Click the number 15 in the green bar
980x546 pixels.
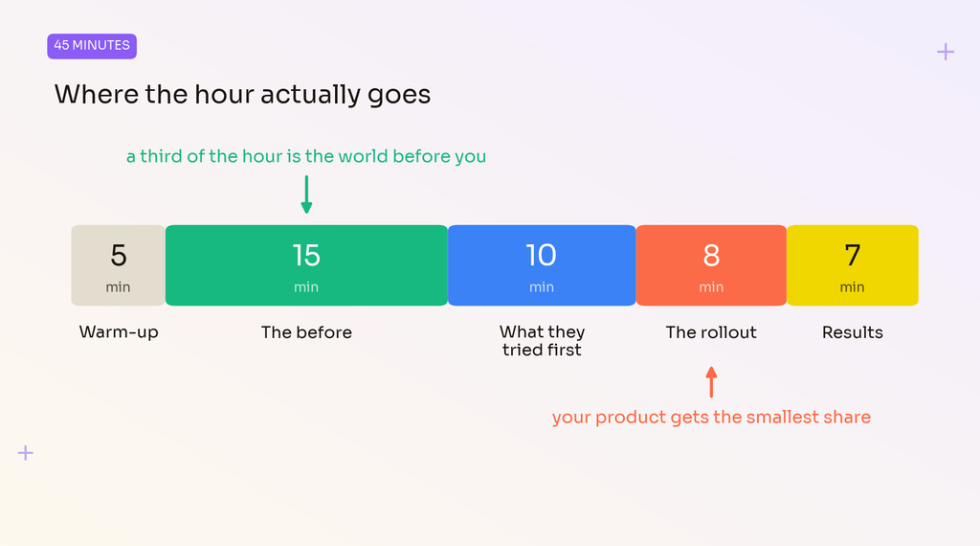[306, 256]
